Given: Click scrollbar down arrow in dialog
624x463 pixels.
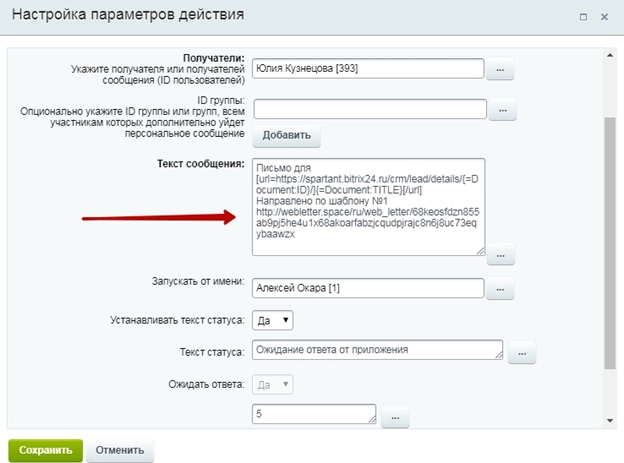Looking at the screenshot, I should click(x=610, y=420).
